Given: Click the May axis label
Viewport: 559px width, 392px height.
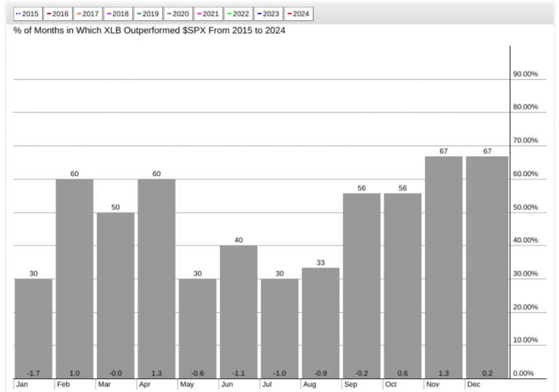Looking at the screenshot, I should [x=187, y=385].
